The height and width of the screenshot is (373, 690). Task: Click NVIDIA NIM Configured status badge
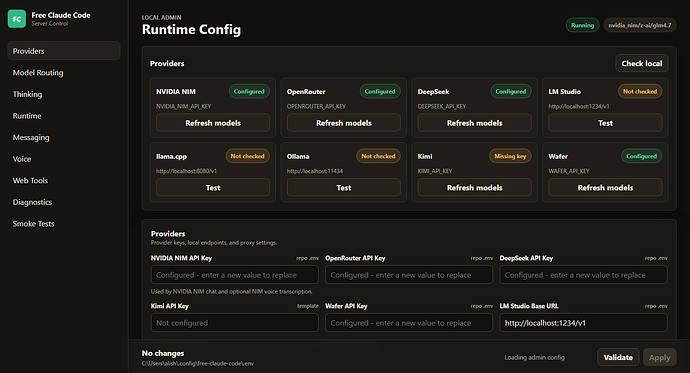point(249,91)
